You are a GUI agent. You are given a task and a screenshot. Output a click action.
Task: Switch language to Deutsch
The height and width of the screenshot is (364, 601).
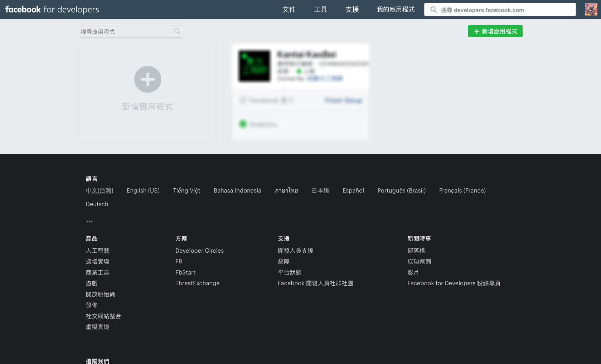[97, 204]
